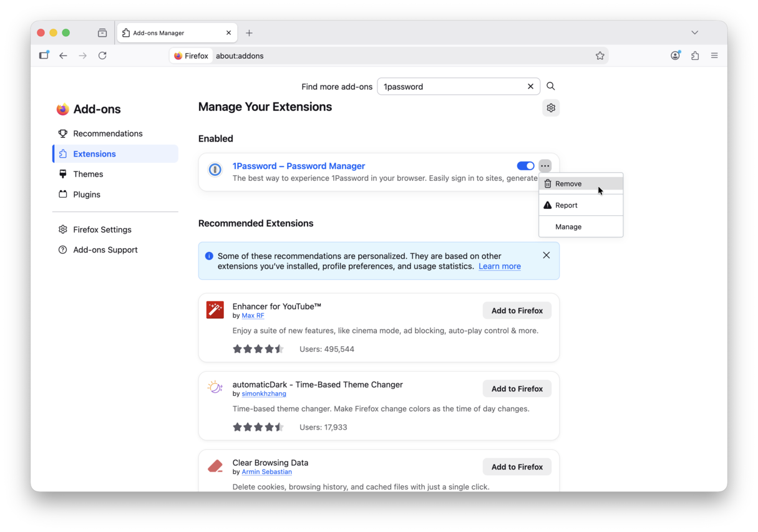Click the info icon in recommendations notice
Image resolution: width=758 pixels, height=532 pixels.
209,256
